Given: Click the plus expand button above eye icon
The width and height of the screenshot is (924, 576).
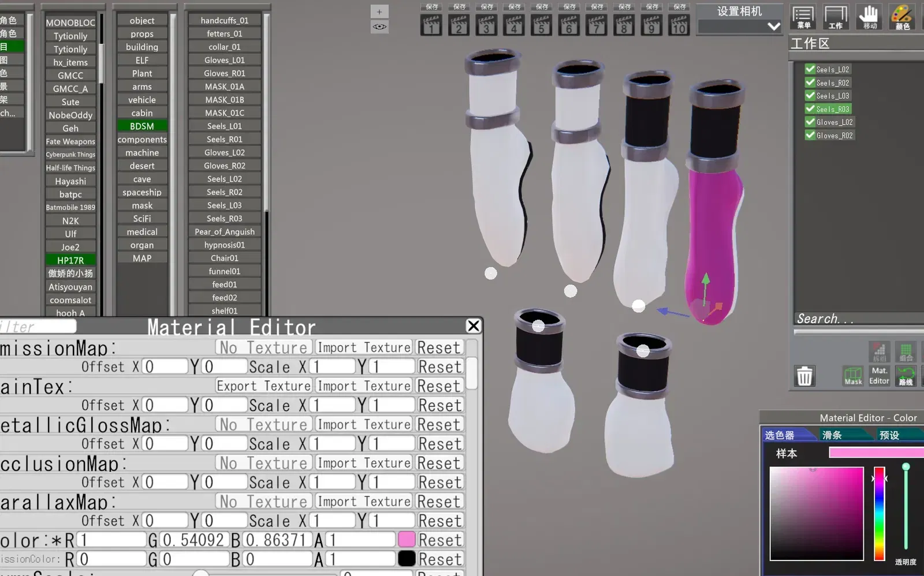Looking at the screenshot, I should (x=379, y=12).
